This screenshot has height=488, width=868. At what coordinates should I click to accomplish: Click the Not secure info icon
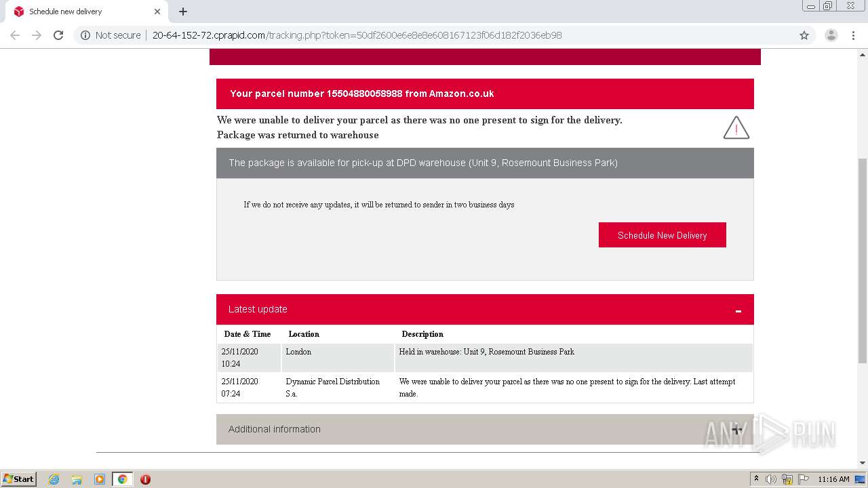[x=85, y=35]
